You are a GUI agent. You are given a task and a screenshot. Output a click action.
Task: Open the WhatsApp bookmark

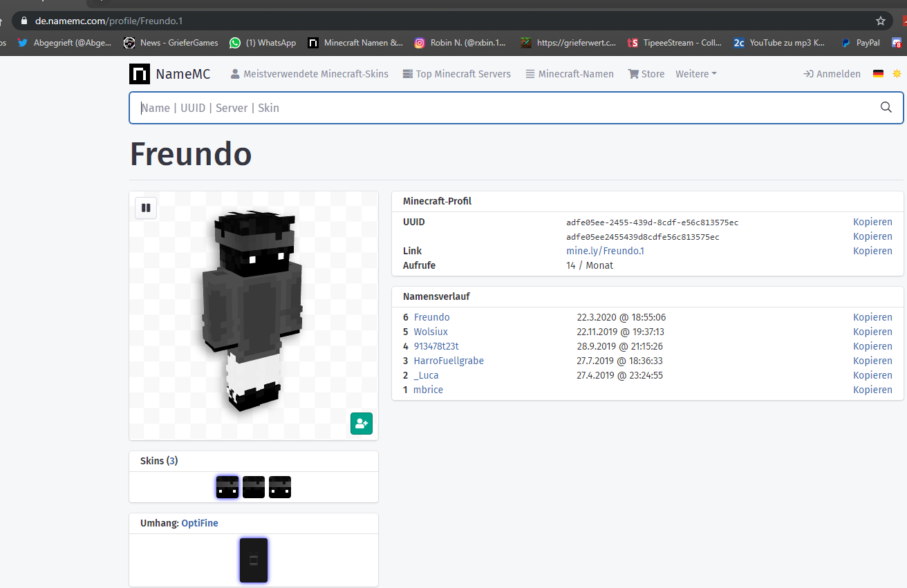[263, 43]
